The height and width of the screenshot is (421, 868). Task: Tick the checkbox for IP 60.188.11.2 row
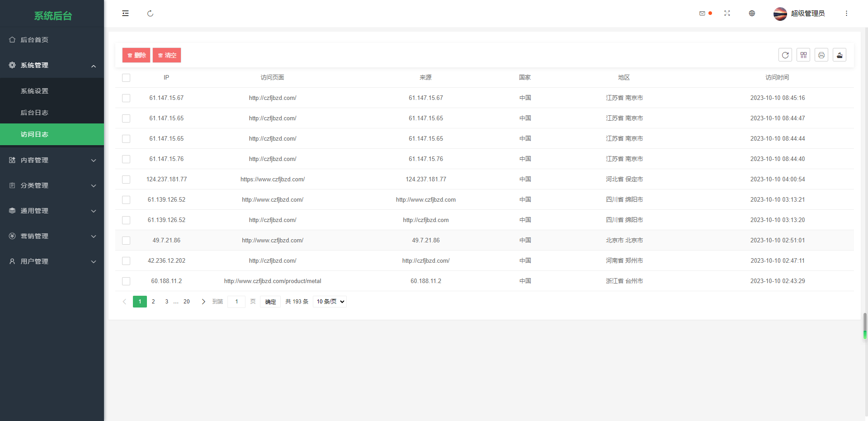click(126, 281)
